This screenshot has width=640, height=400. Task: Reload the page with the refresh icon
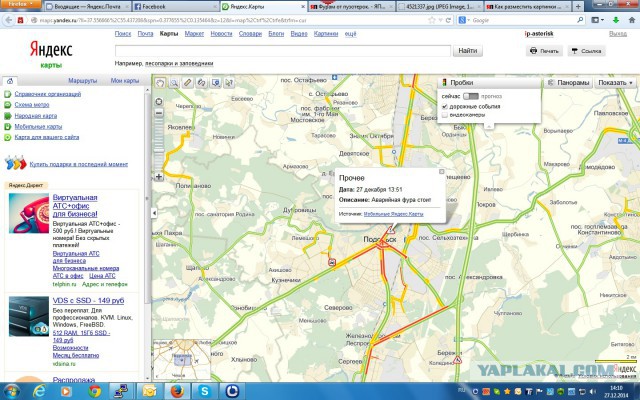[x=448, y=20]
